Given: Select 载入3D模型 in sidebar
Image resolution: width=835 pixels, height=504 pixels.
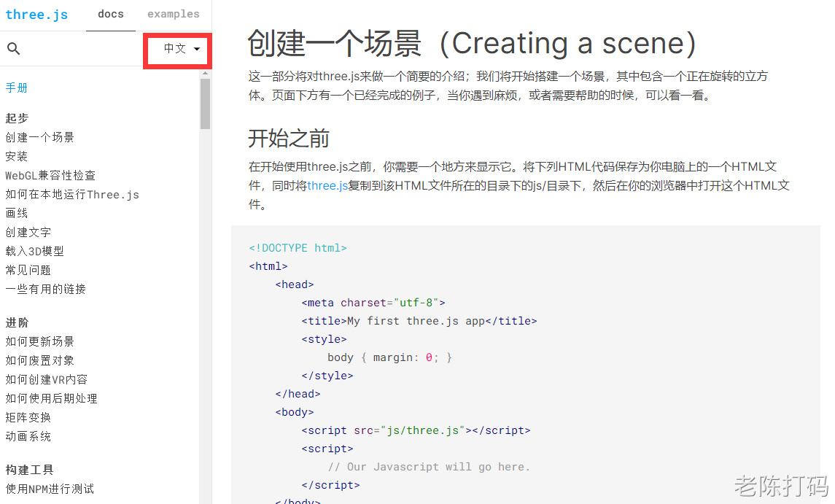Looking at the screenshot, I should click(35, 251).
